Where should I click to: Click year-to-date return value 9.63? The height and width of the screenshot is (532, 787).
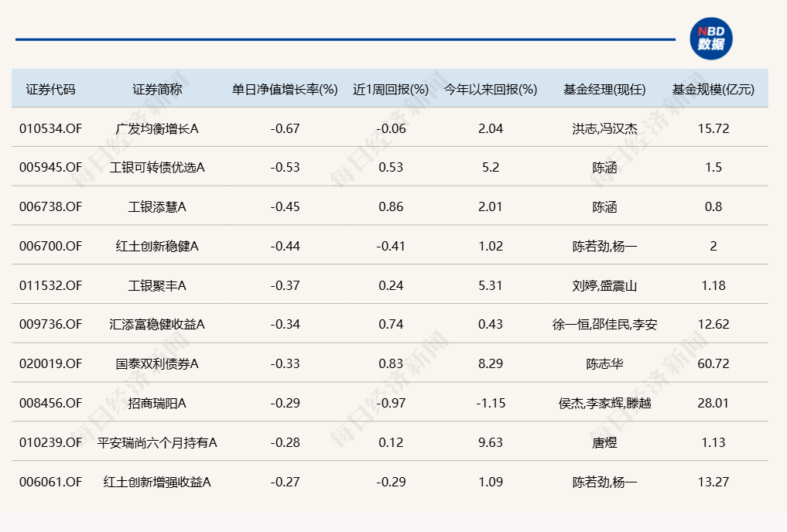point(491,442)
